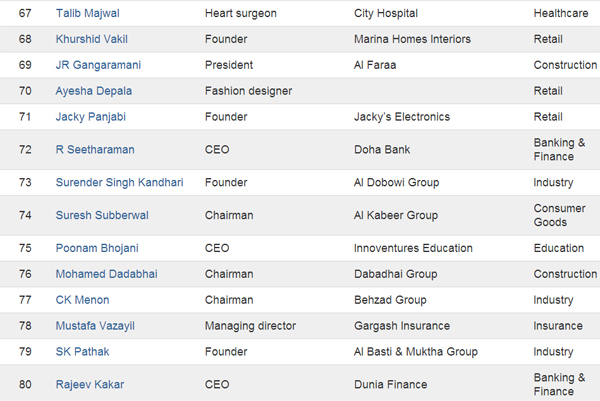Select Suresh Subberwal's name
The width and height of the screenshot is (600, 401).
[100, 215]
